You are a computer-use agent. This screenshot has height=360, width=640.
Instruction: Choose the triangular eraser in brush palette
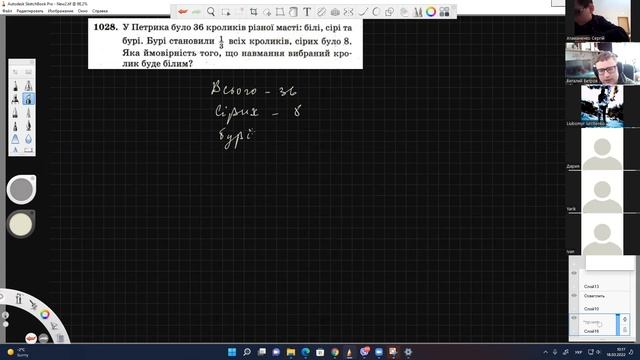pyautogui.click(x=16, y=139)
